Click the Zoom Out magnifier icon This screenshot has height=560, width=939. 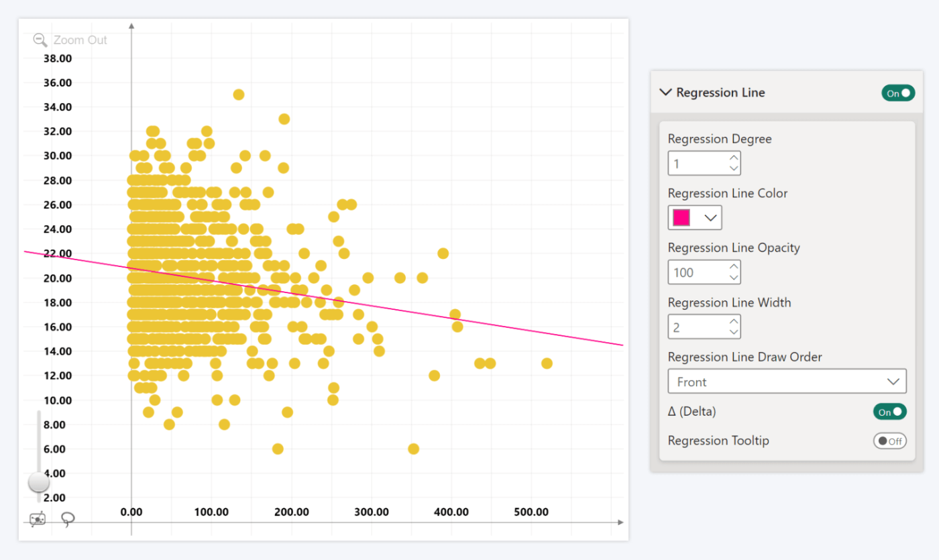pos(40,40)
